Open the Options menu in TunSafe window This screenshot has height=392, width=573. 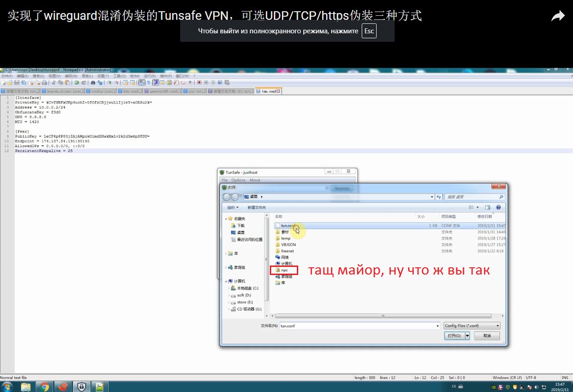pos(238,180)
